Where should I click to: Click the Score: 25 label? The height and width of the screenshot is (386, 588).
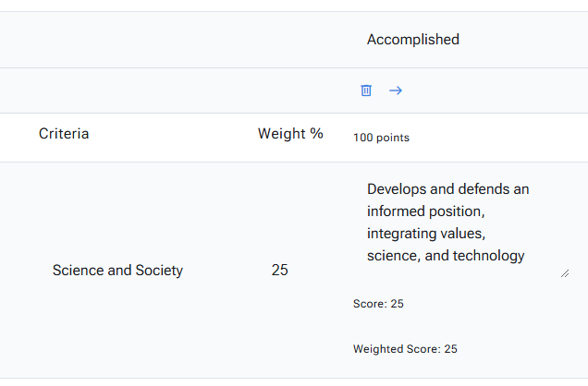point(378,304)
